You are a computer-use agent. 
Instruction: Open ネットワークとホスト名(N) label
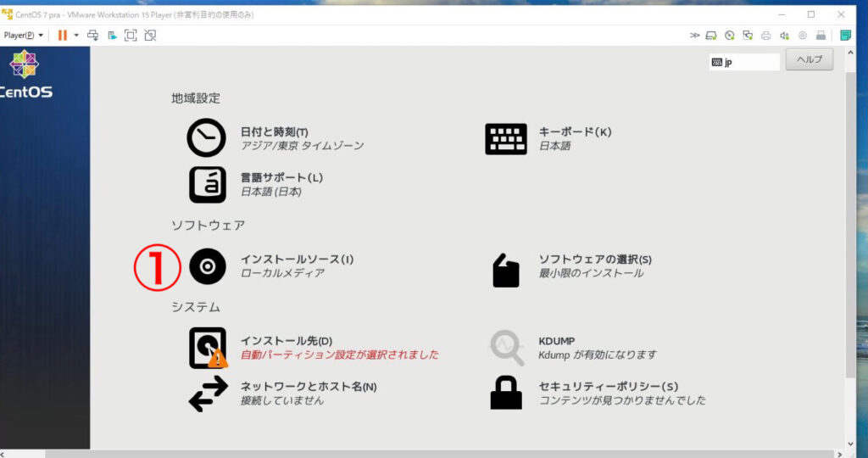point(309,387)
